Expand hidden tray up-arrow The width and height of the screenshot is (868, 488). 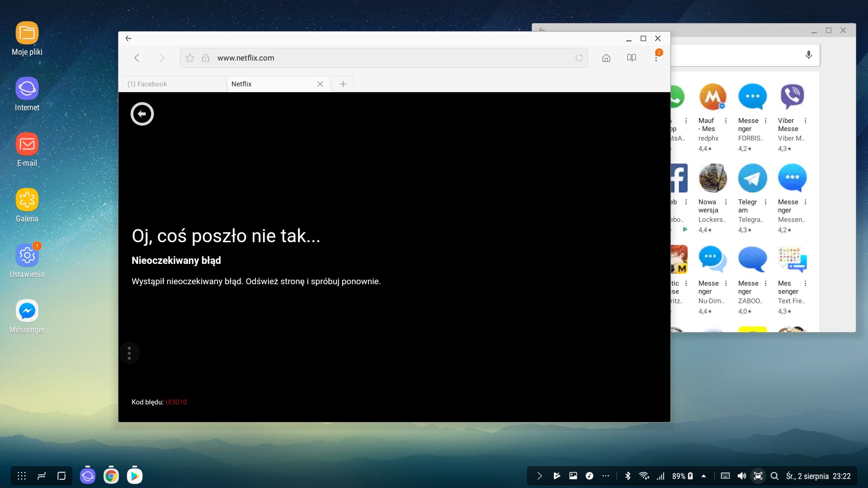pyautogui.click(x=703, y=476)
